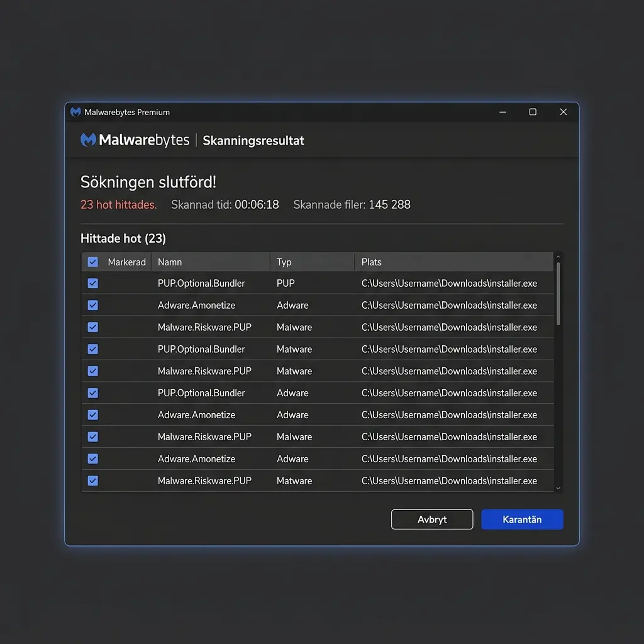The image size is (644, 644).
Task: Sort the threat list by Plats column
Action: tap(454, 262)
